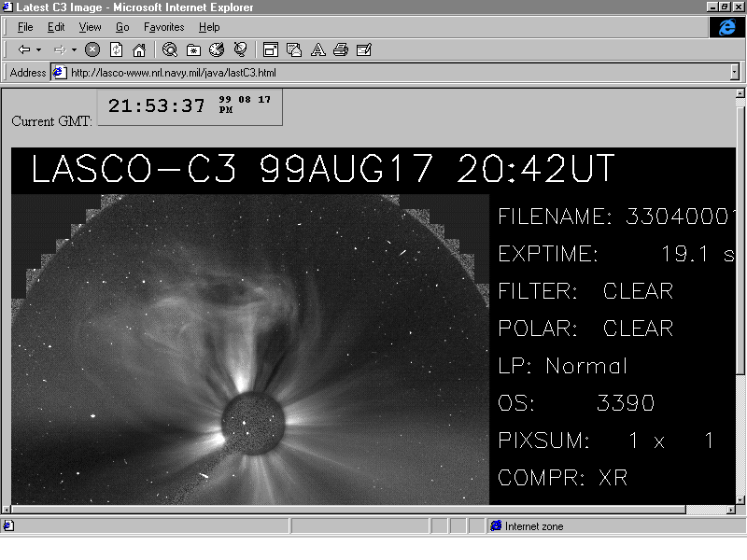747x560 pixels.
Task: Click the 'FILENAME:' label text
Action: pos(555,217)
